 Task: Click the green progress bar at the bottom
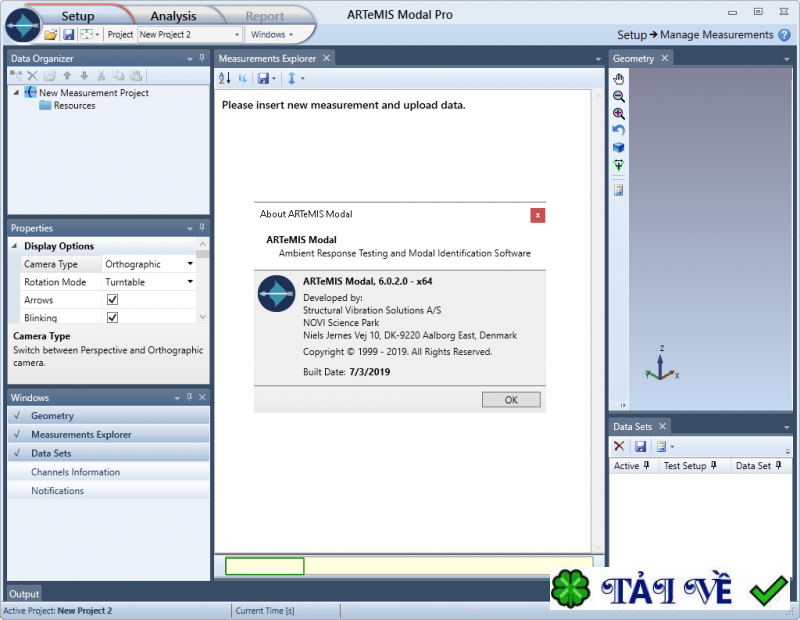264,566
